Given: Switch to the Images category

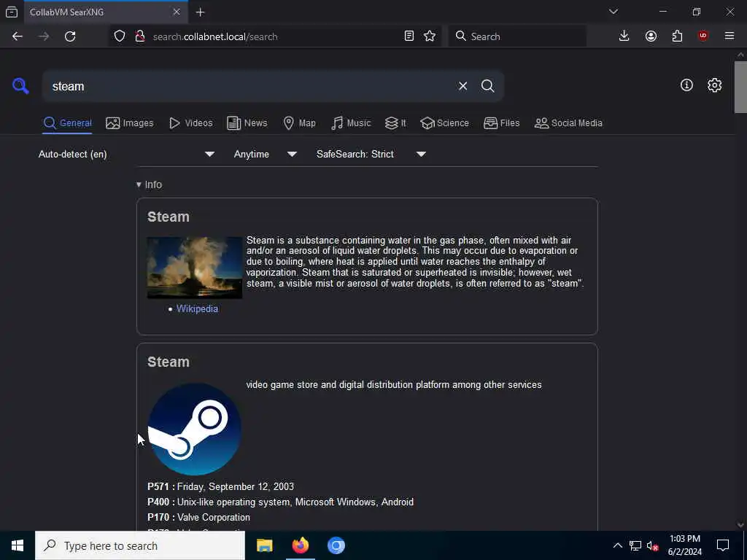Looking at the screenshot, I should tap(130, 123).
